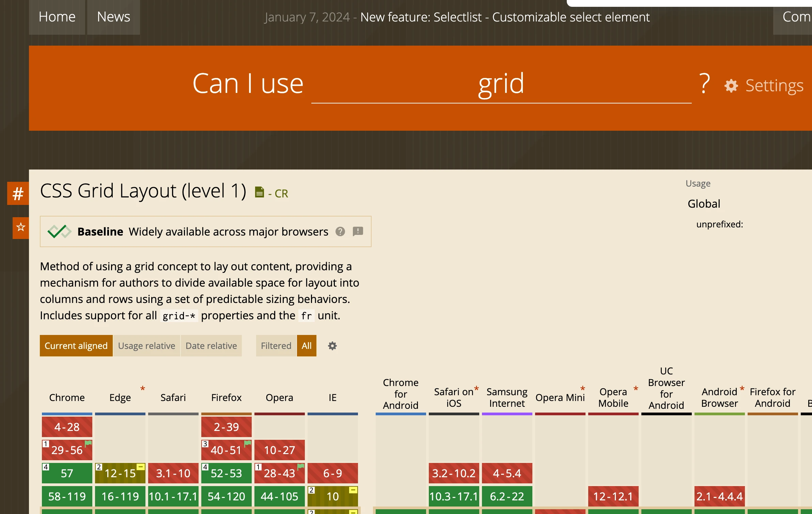Click flag icon on Chrome 29-56

(88, 444)
